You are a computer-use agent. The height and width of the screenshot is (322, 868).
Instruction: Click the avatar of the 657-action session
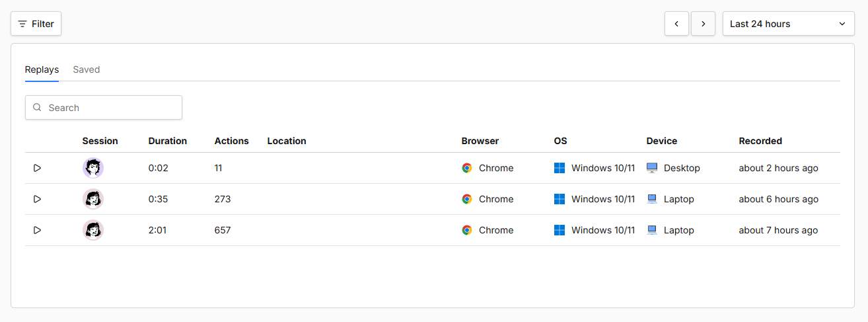[x=93, y=230]
